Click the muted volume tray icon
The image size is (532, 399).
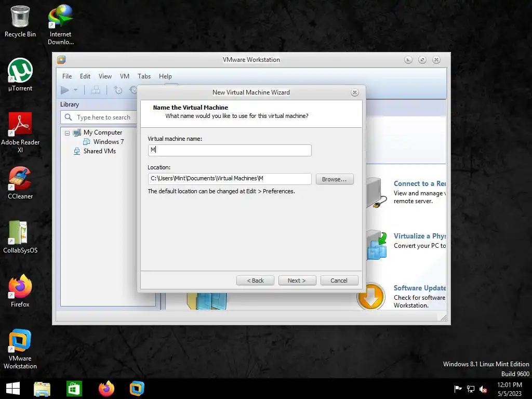[483, 389]
